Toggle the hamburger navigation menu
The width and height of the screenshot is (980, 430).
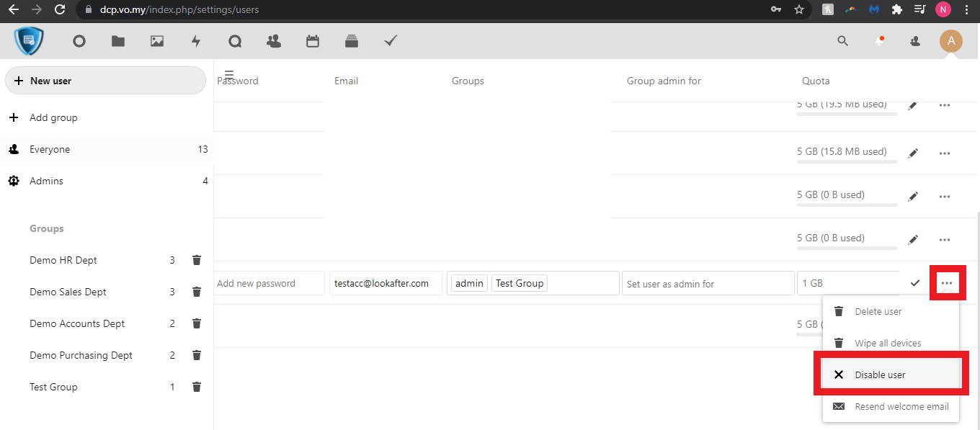tap(229, 74)
